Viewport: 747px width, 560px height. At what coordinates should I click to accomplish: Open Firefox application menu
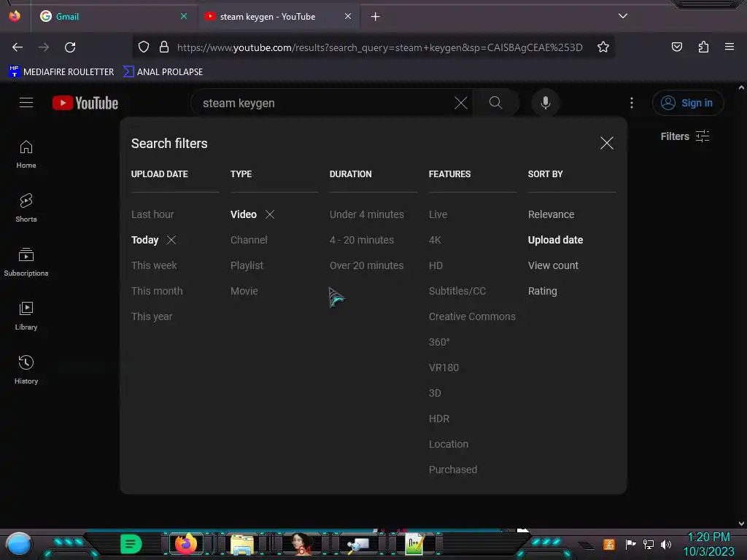(729, 47)
